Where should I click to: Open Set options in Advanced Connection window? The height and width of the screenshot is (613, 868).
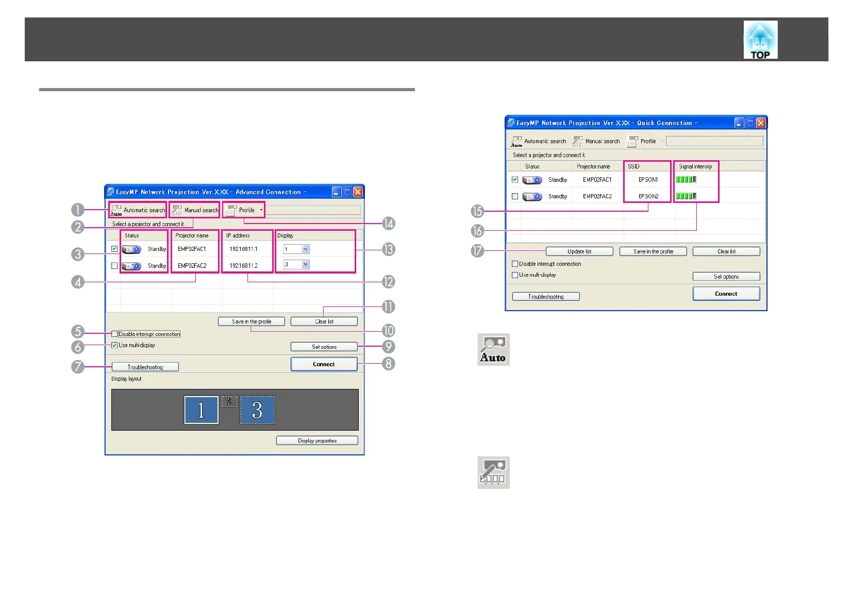[x=324, y=347]
